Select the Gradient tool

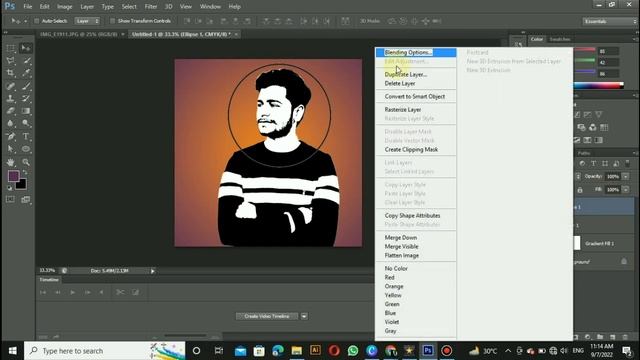click(26, 111)
